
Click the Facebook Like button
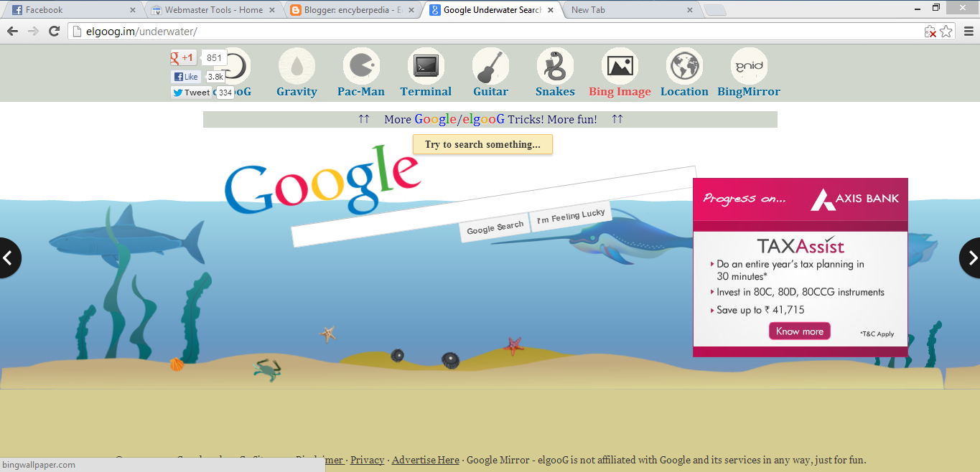[x=186, y=77]
